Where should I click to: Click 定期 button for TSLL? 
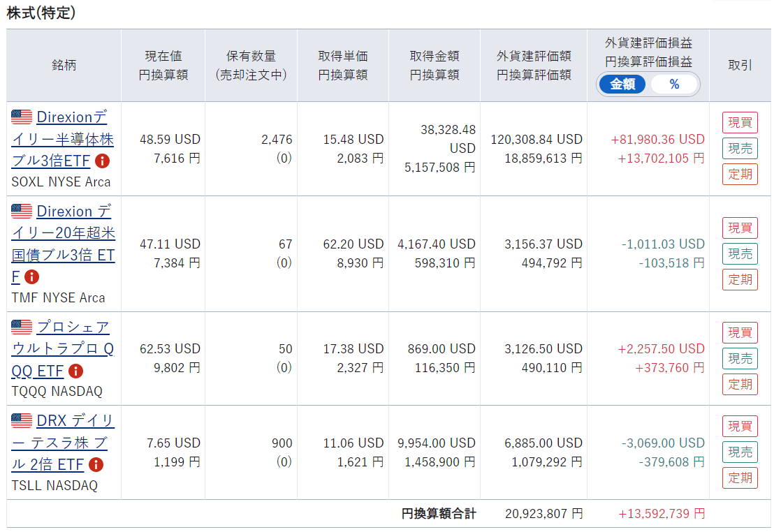(740, 478)
